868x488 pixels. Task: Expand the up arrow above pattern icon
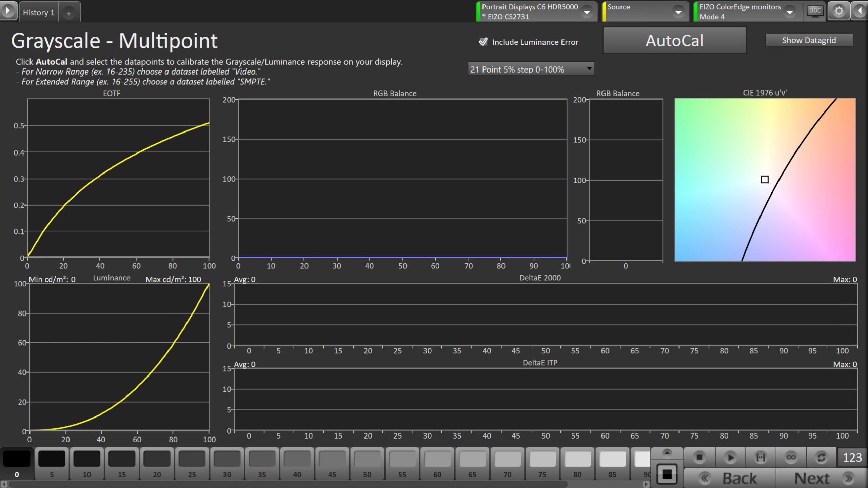[x=667, y=453]
